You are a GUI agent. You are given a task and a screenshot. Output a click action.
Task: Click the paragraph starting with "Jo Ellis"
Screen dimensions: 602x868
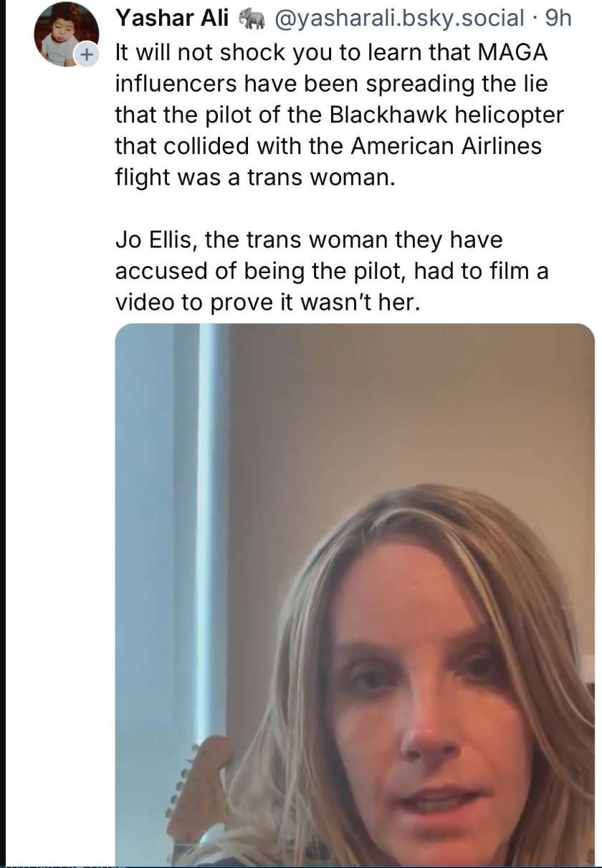[330, 270]
